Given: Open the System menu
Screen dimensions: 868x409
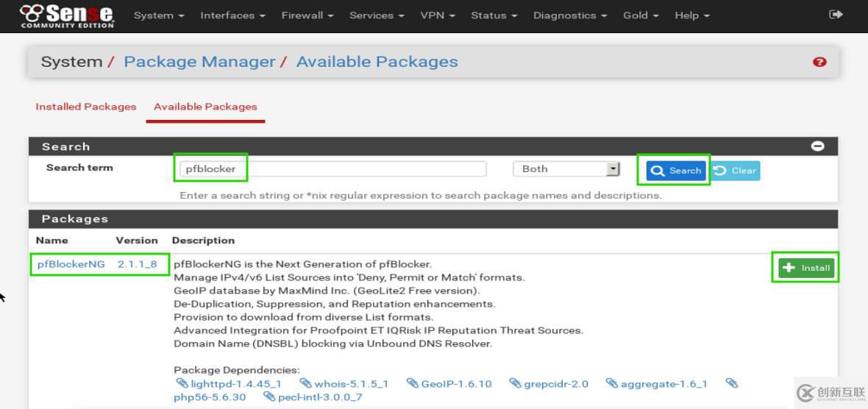Looking at the screenshot, I should [159, 15].
